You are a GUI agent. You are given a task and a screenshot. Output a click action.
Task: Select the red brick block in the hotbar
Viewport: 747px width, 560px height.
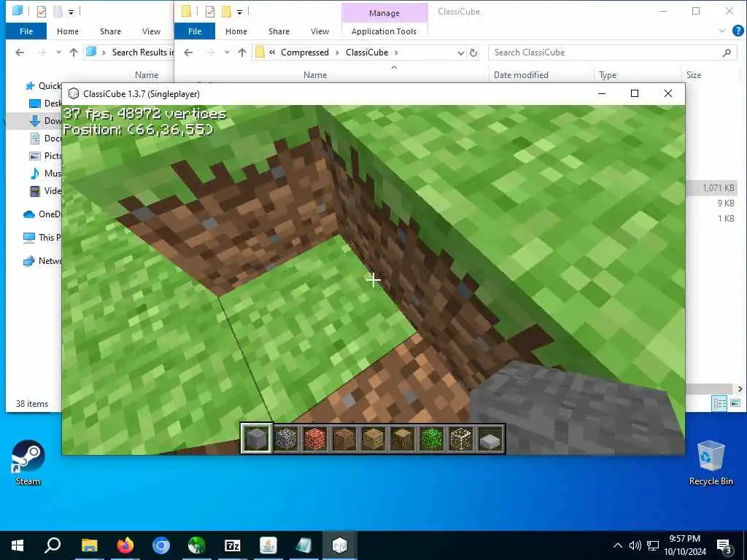(x=315, y=438)
